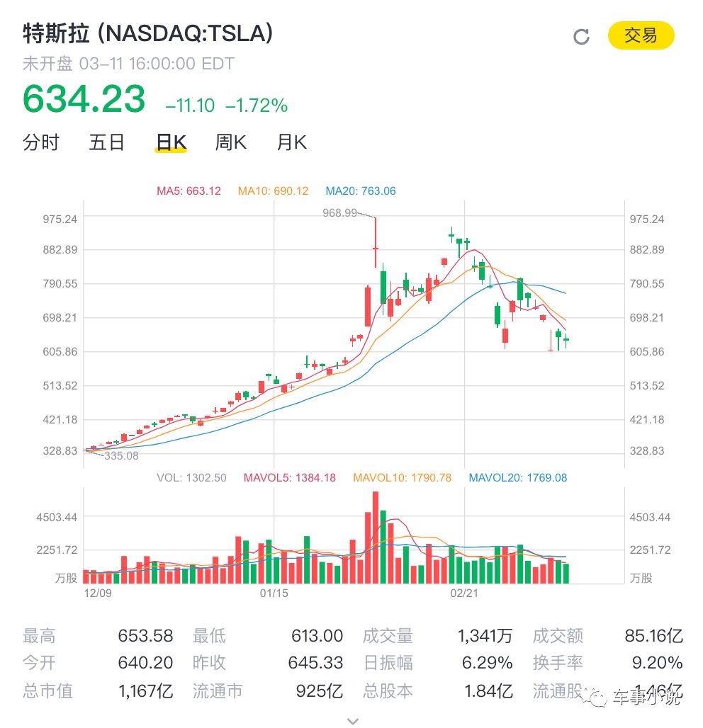Click the -1.72% change percentage
This screenshot has height=728, width=703.
tap(257, 106)
